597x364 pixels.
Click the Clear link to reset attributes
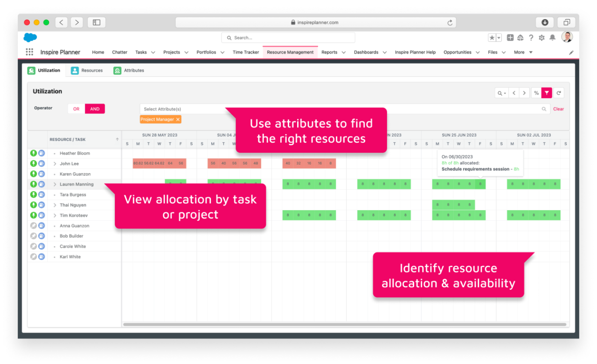pos(558,109)
